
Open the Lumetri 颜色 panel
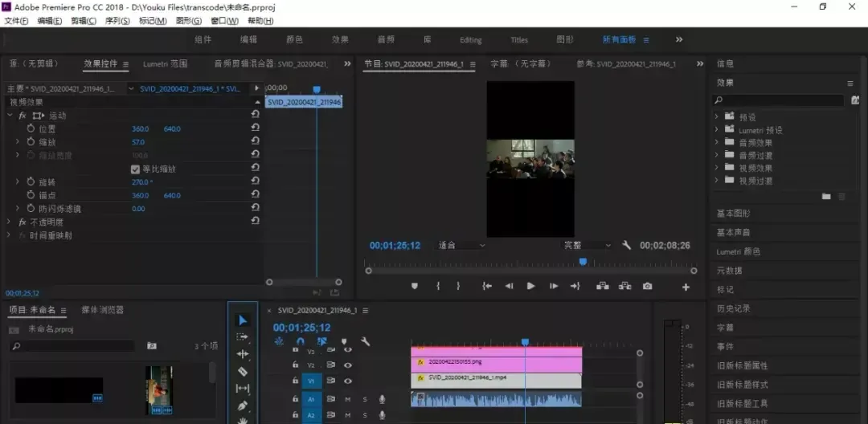tap(739, 251)
